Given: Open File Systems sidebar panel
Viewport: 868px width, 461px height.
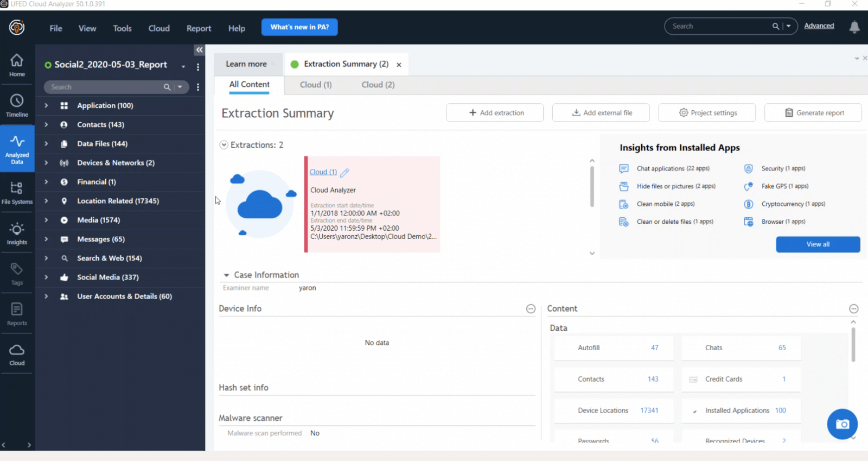Looking at the screenshot, I should coord(17,193).
